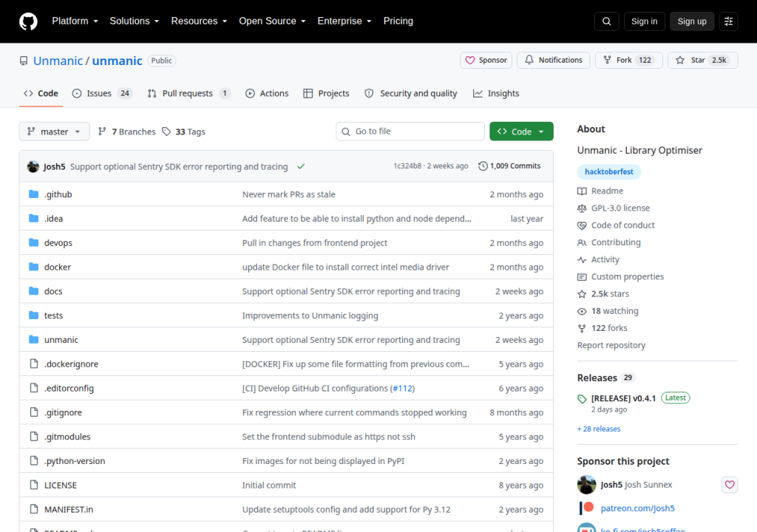Click the Sponsor heart button
Viewport: 757px width, 532px height.
486,61
